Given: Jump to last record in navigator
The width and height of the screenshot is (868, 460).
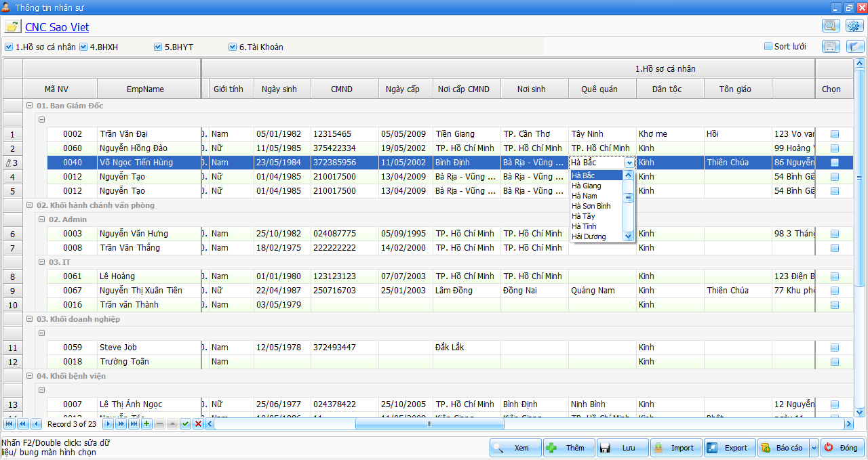Looking at the screenshot, I should point(134,424).
